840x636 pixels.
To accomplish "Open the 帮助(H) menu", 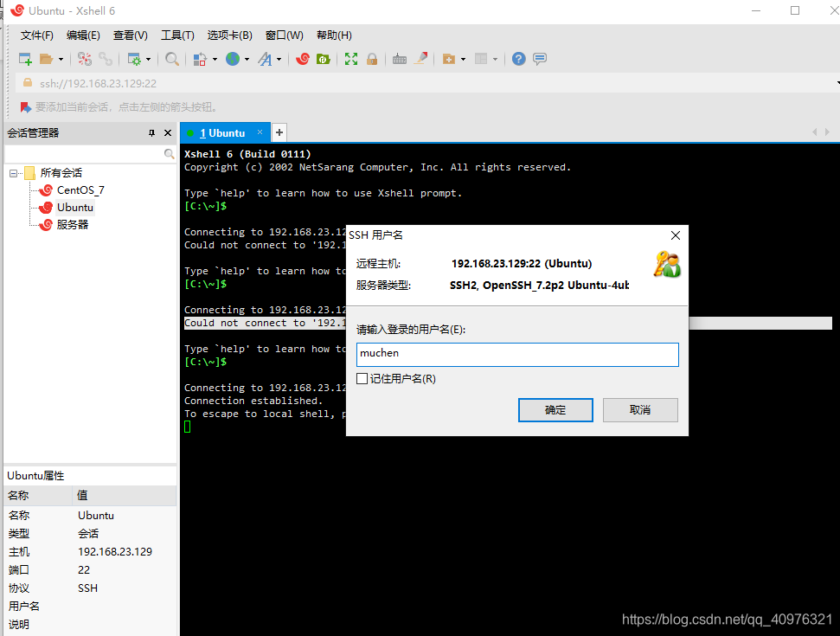I will [334, 35].
